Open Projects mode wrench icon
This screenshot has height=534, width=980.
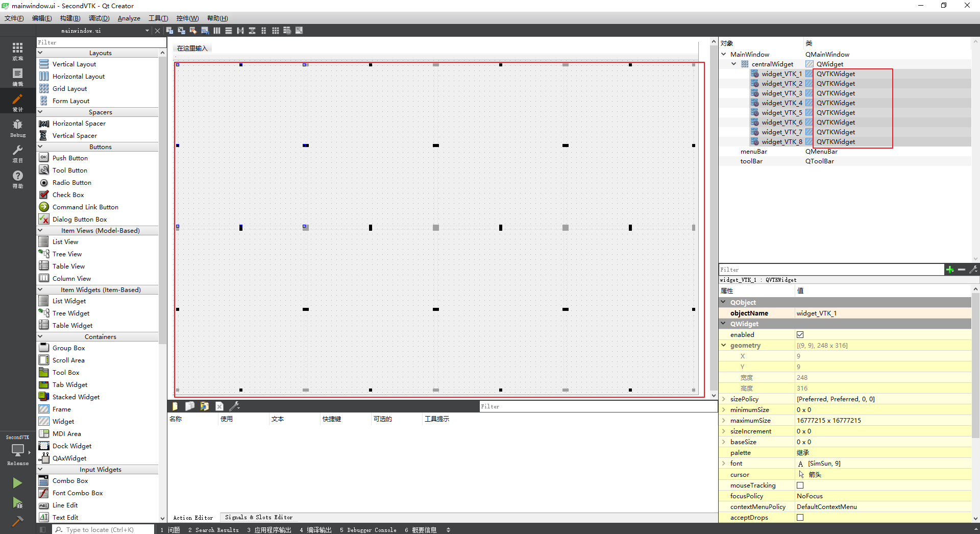(18, 153)
